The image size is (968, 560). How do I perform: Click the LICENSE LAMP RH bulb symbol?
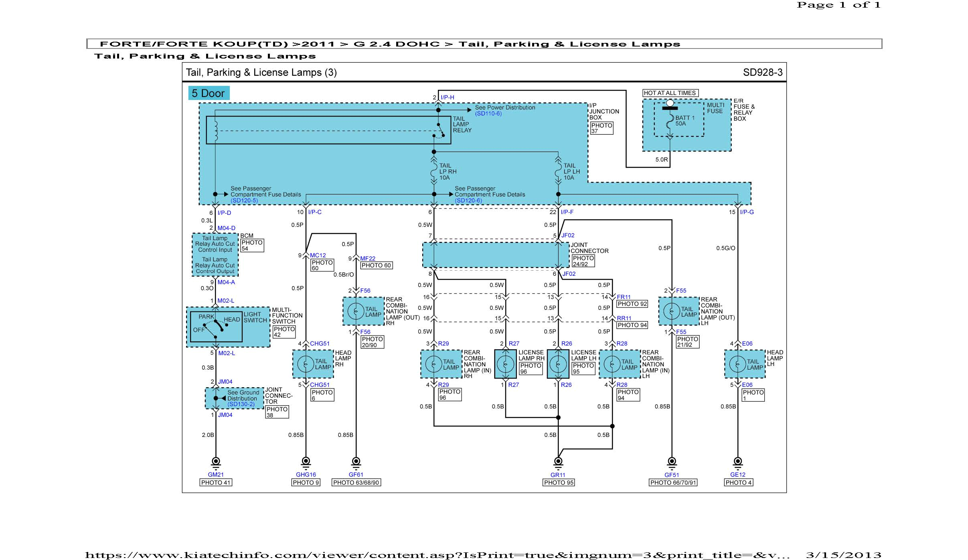click(505, 365)
